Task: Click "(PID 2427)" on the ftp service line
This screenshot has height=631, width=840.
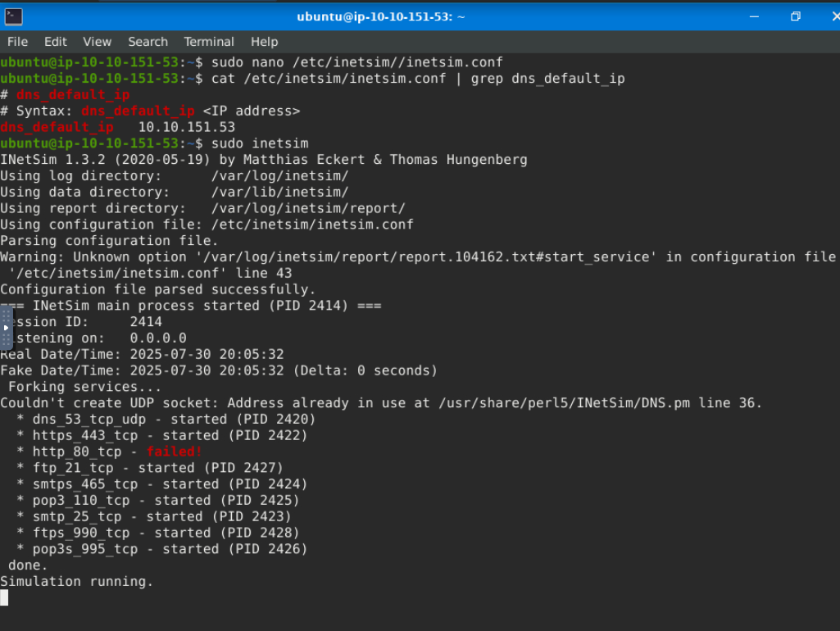Action: [x=243, y=468]
